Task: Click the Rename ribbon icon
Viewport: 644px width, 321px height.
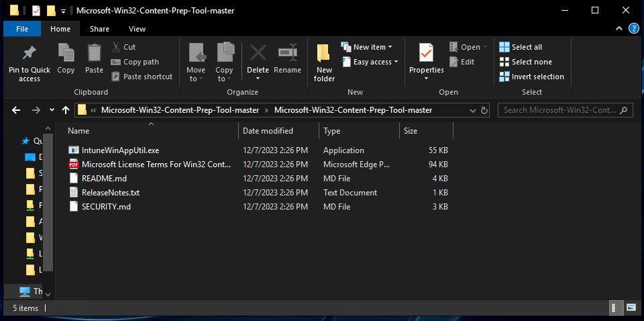Action: click(x=288, y=52)
